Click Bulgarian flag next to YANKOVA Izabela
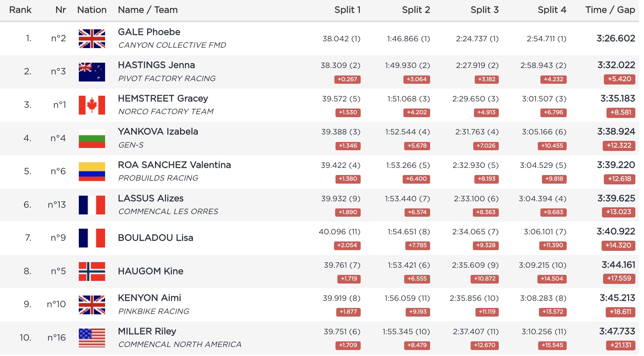Screen dimensions: 644x356 [x=92, y=138]
